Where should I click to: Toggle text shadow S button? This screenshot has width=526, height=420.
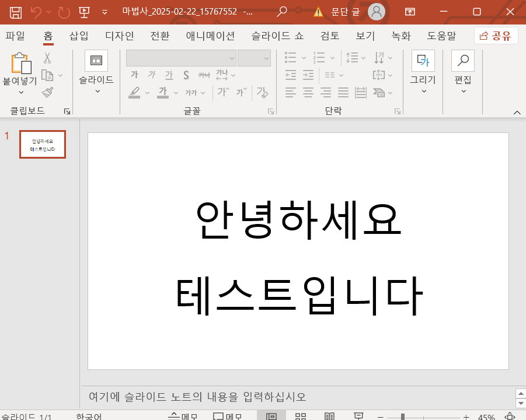click(x=186, y=75)
